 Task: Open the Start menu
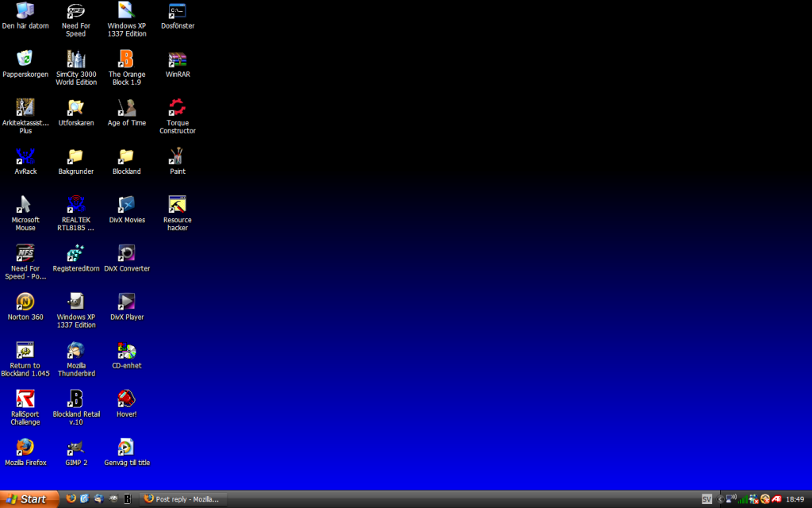tap(29, 499)
